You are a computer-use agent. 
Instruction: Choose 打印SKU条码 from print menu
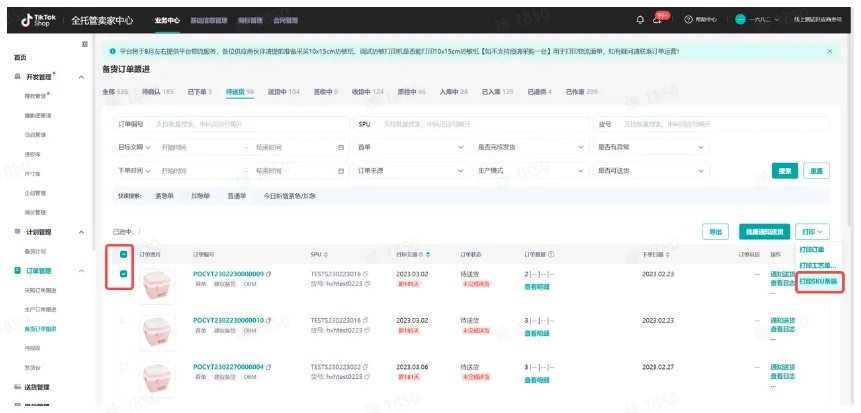(818, 281)
